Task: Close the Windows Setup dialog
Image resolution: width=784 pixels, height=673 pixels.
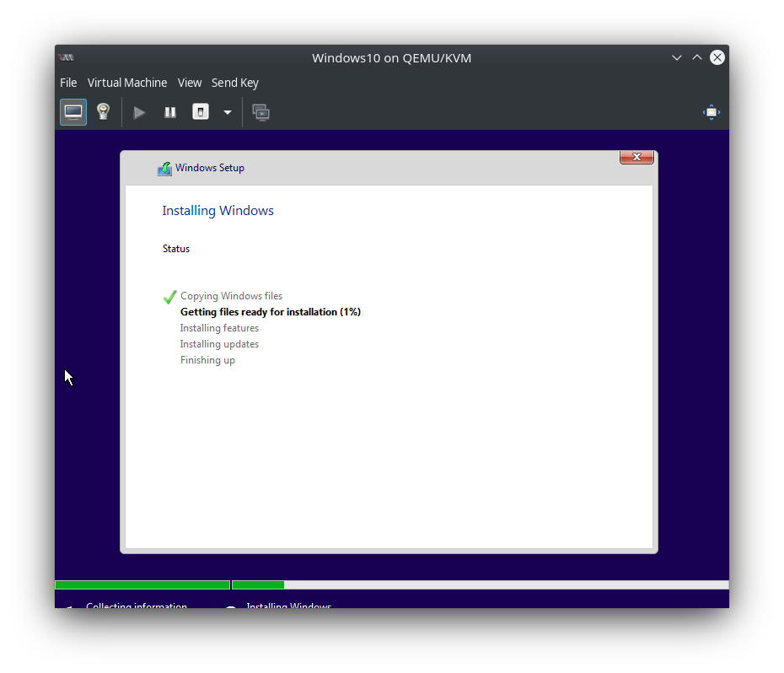Action: 636,157
